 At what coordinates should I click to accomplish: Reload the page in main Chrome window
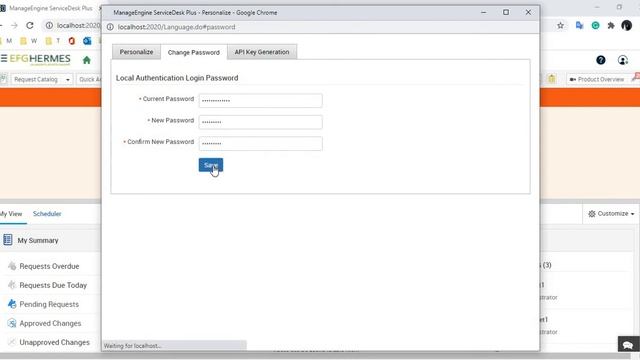[30, 25]
